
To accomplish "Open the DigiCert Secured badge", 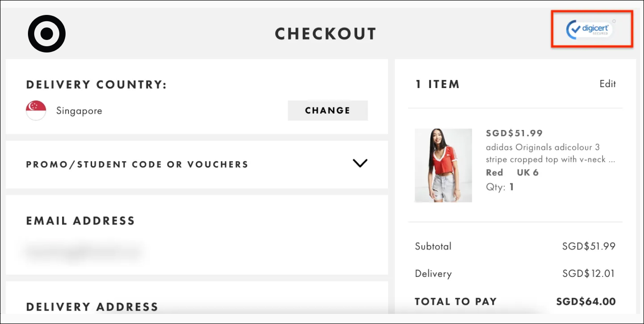I will (591, 29).
